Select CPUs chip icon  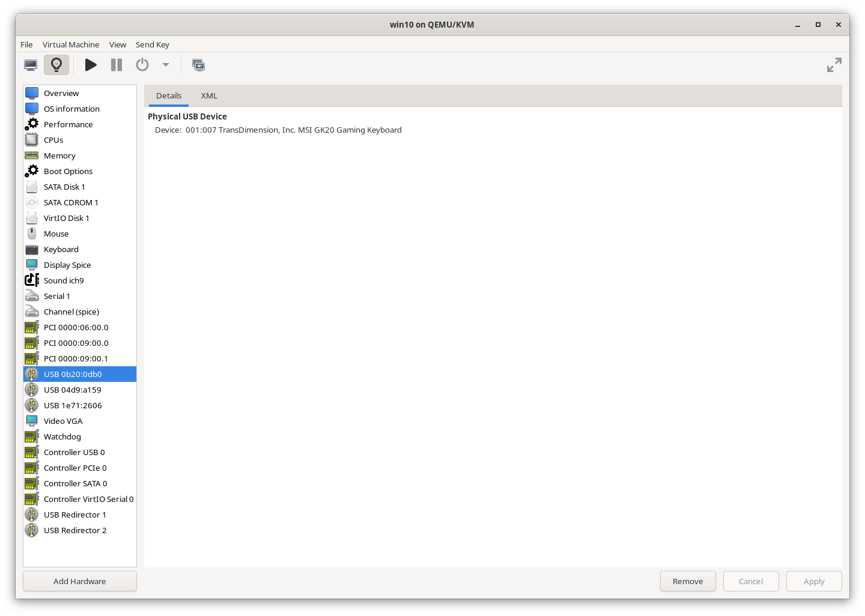pyautogui.click(x=32, y=140)
